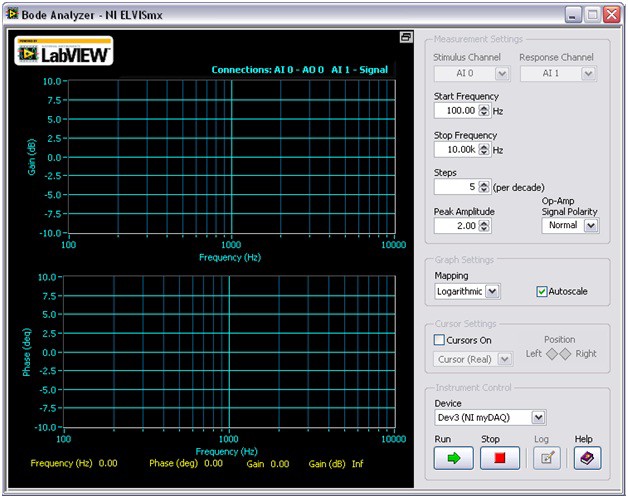Click the Stop Frequency stepper arrows
Image resolution: width=628 pixels, height=498 pixels.
pos(485,150)
